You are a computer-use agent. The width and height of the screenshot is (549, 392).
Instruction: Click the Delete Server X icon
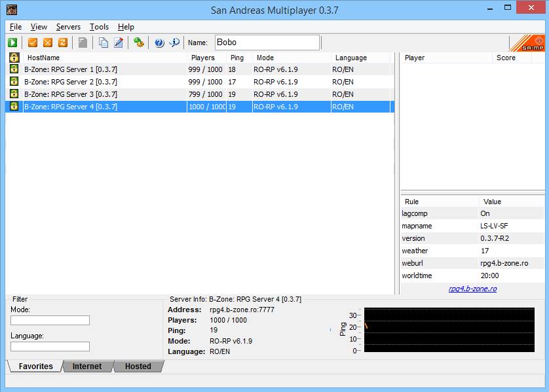[48, 43]
